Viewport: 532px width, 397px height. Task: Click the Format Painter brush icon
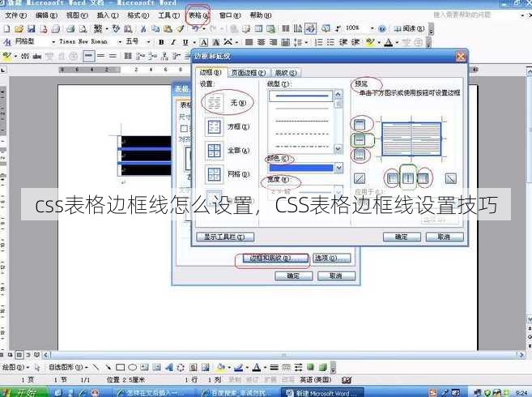pyautogui.click(x=180, y=29)
